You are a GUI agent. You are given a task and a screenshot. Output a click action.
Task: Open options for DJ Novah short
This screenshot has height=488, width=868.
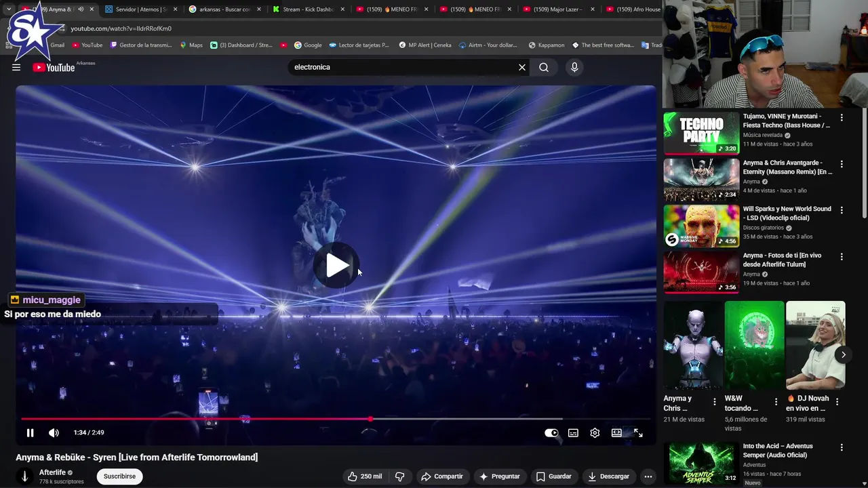click(837, 401)
